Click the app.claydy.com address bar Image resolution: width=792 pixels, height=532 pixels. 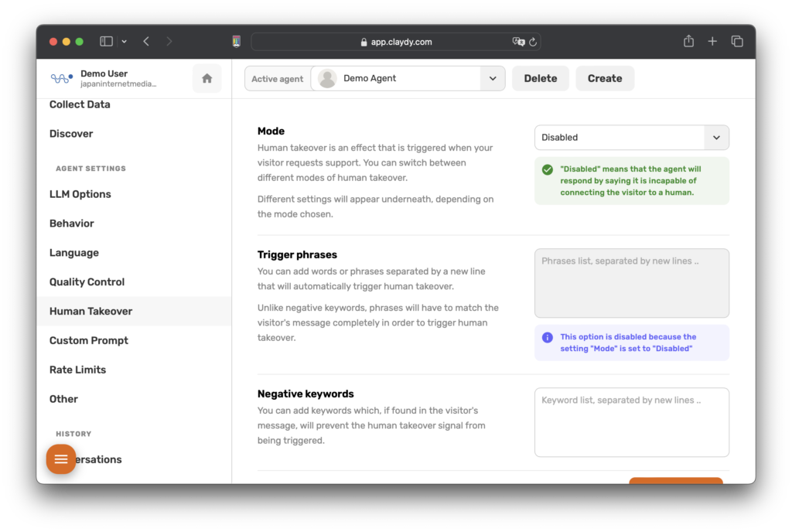coord(396,42)
